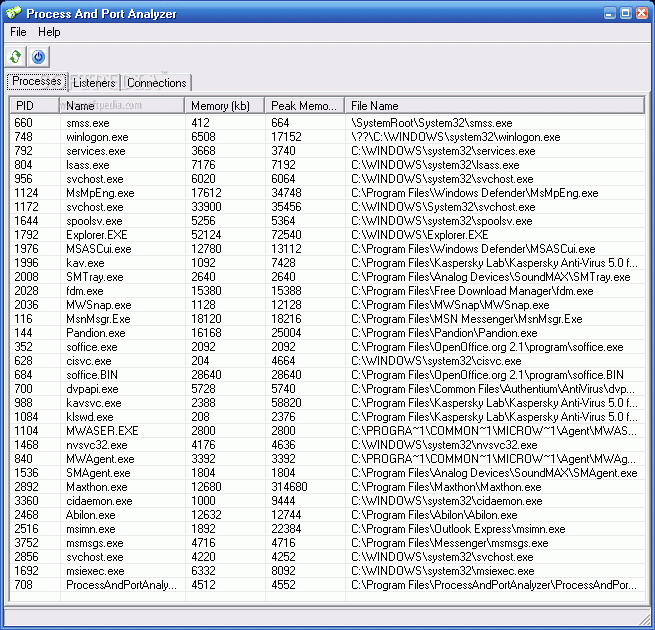Switch to the Processes tab

tap(37, 81)
